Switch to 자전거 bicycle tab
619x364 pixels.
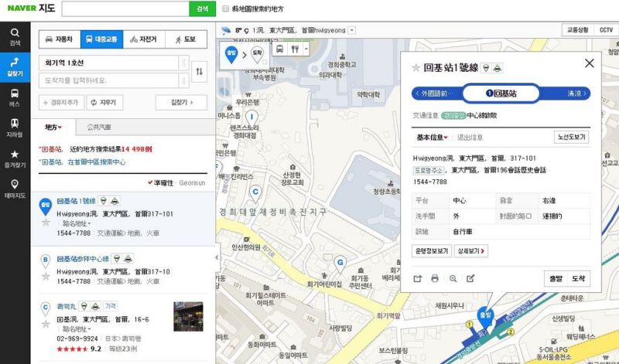point(144,39)
